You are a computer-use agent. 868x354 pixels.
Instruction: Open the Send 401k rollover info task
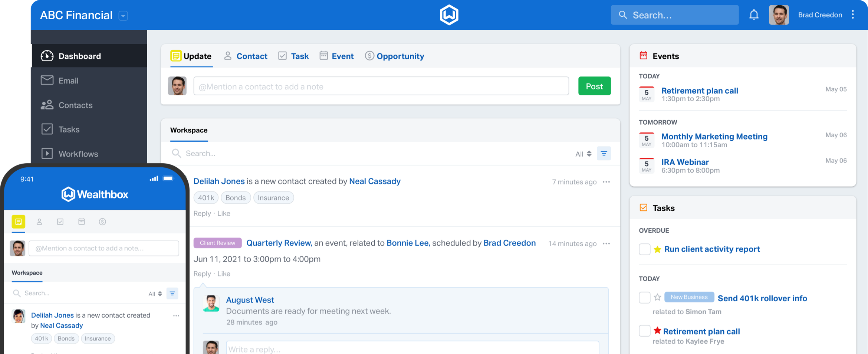coord(762,298)
